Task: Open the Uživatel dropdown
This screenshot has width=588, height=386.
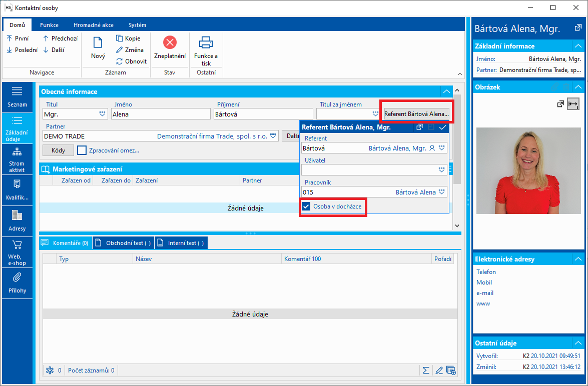Action: tap(442, 170)
